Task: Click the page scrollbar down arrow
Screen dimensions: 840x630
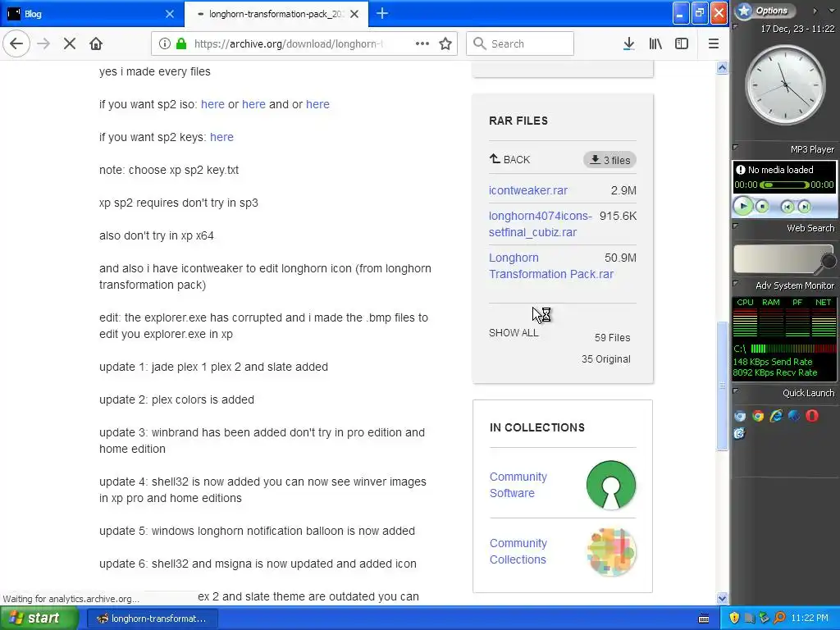Action: coord(722,598)
